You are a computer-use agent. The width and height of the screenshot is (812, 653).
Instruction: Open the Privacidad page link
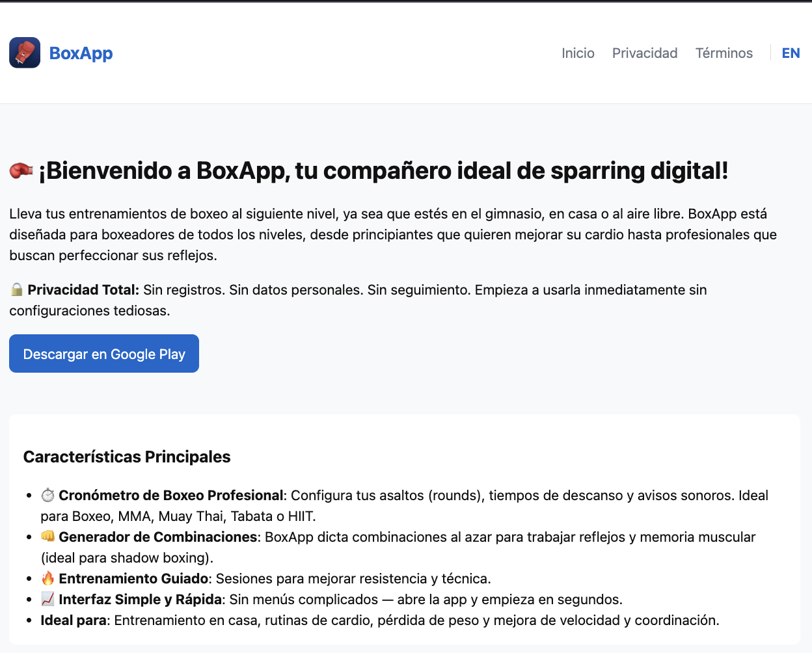click(645, 53)
